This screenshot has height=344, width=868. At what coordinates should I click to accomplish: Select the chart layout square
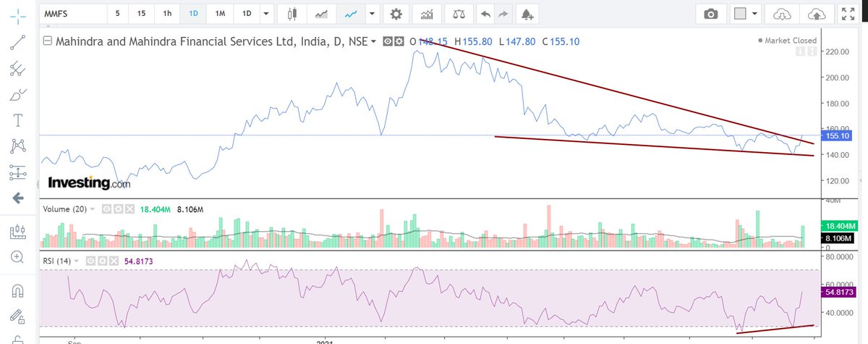coord(739,14)
